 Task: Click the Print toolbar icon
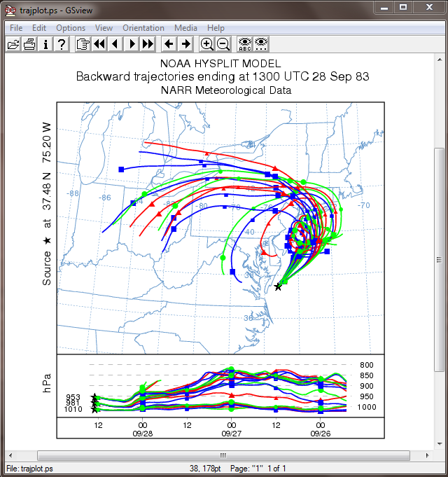pos(29,44)
